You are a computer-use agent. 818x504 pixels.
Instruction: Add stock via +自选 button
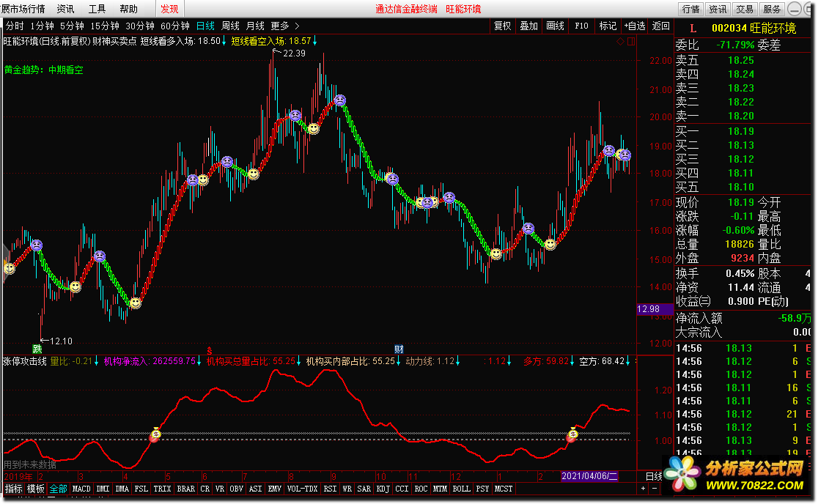(635, 26)
